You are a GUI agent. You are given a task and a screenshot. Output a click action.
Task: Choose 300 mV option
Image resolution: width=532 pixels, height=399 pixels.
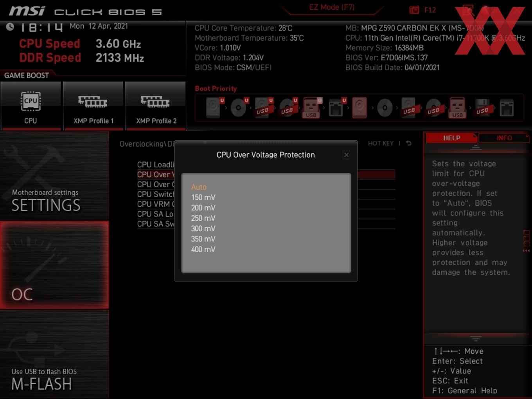[x=203, y=228]
